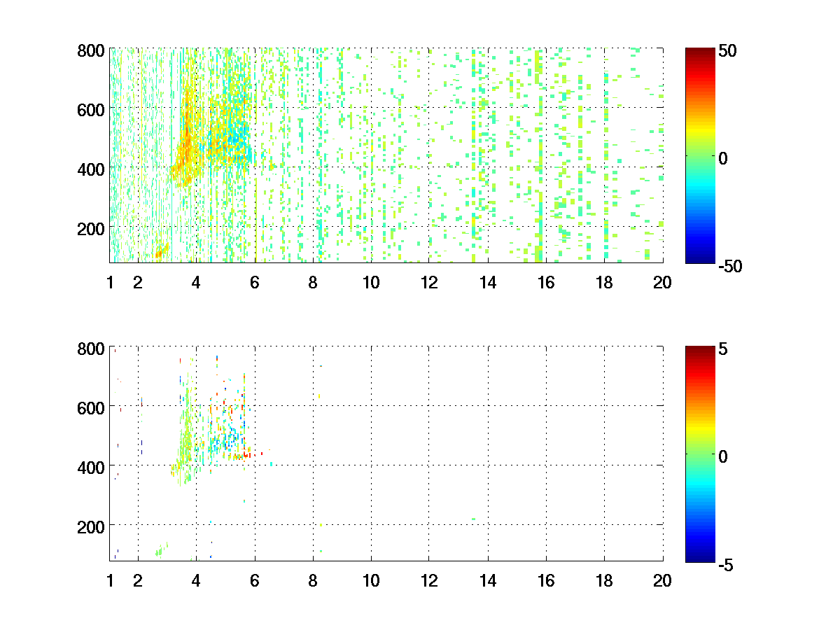Click x-axis label '20' under the top plot

(x=662, y=283)
